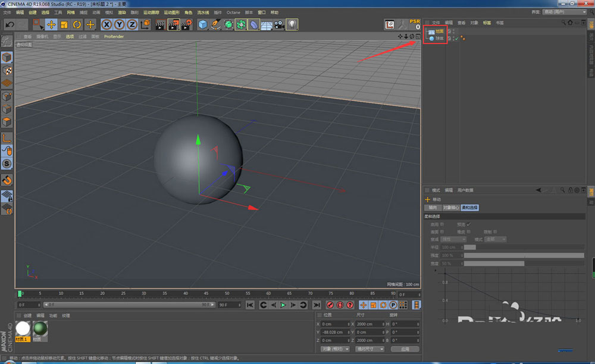Uncheck the 预览 checkbox in soft selection
Viewport: 595px width, 364px height.
pyautogui.click(x=468, y=224)
